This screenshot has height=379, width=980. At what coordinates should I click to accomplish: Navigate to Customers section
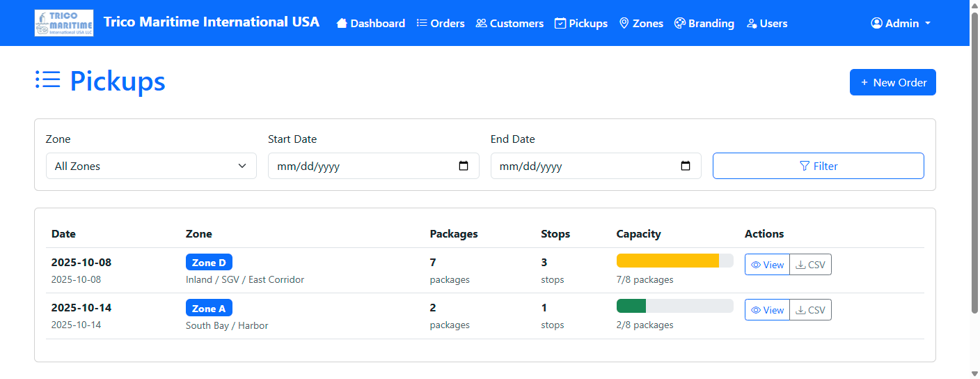coord(509,24)
